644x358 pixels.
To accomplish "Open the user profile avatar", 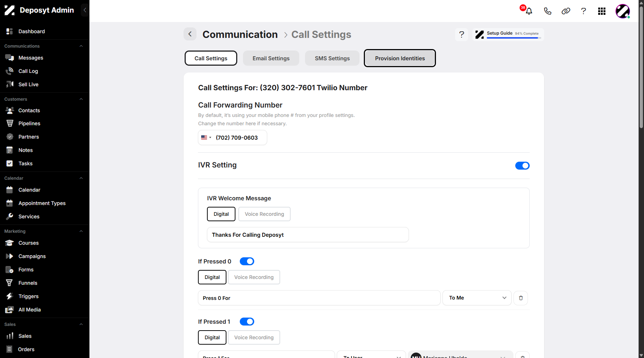I will click(x=623, y=11).
